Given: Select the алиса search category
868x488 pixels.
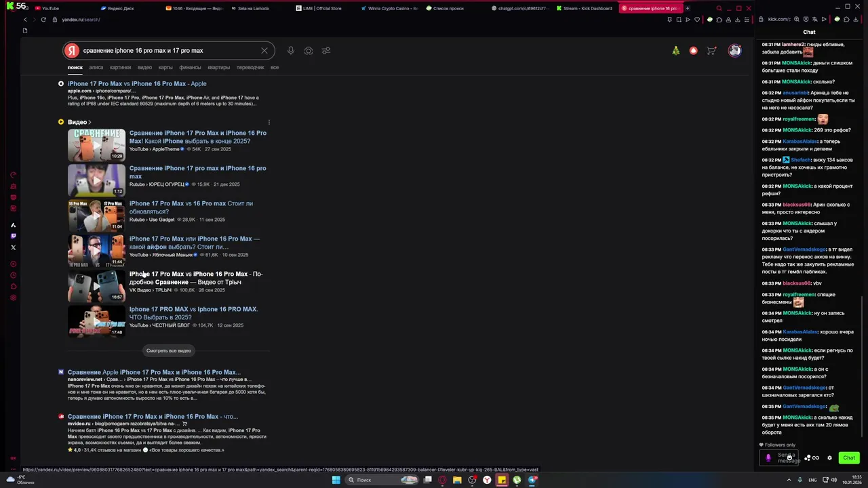Looking at the screenshot, I should 96,68.
